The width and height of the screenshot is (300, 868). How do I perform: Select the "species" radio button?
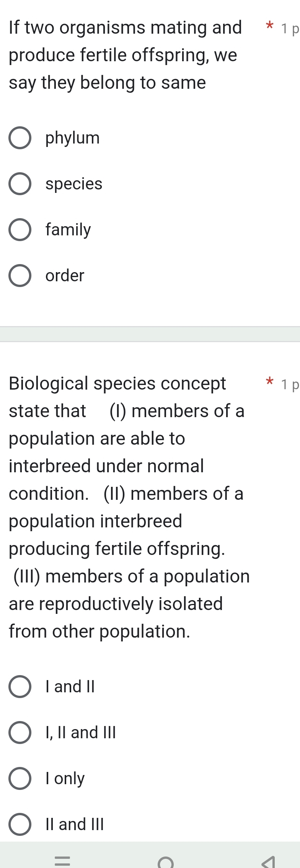21,184
